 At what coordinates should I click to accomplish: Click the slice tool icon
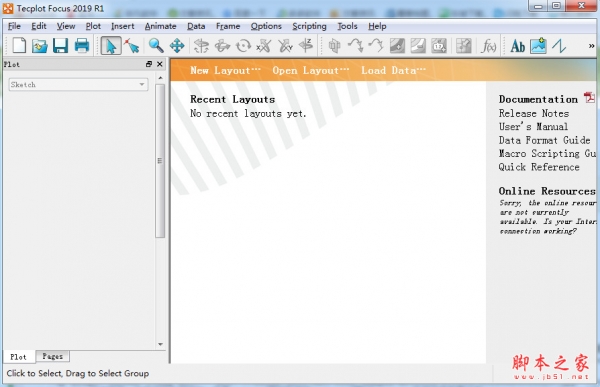[334, 46]
